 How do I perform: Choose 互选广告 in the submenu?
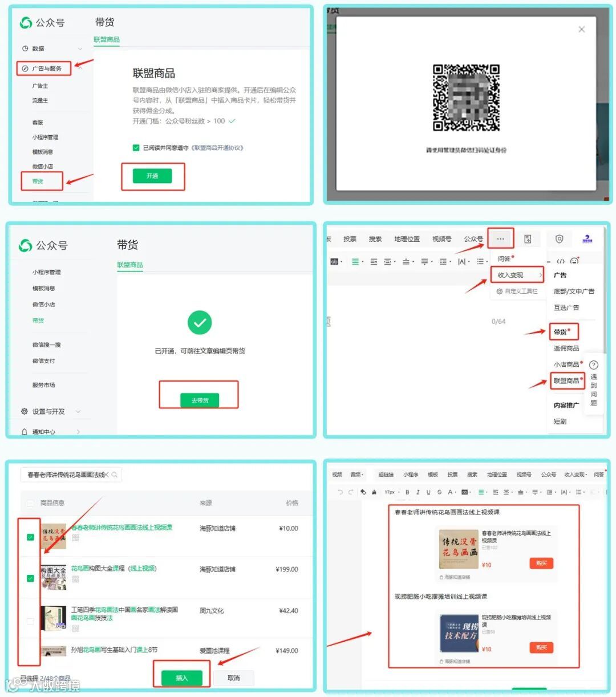(x=566, y=307)
